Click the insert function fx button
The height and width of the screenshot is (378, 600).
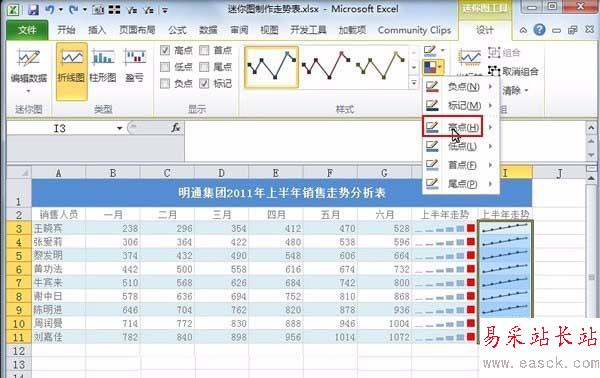point(176,128)
